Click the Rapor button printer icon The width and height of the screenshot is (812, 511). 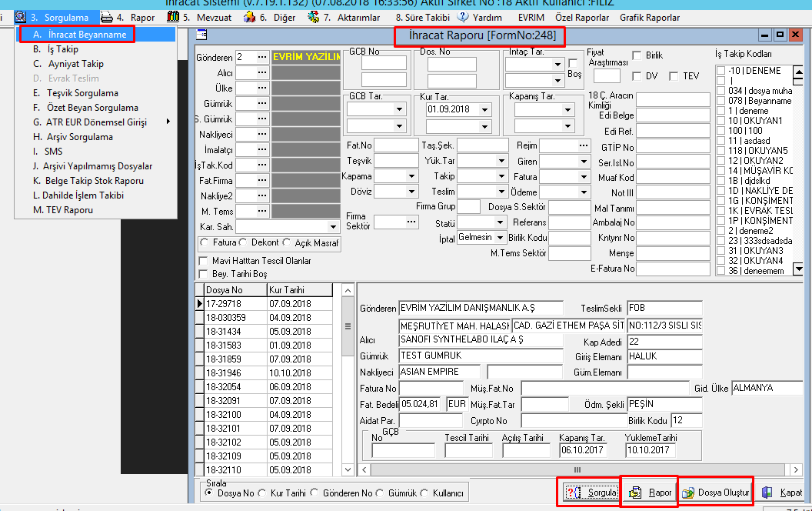635,493
